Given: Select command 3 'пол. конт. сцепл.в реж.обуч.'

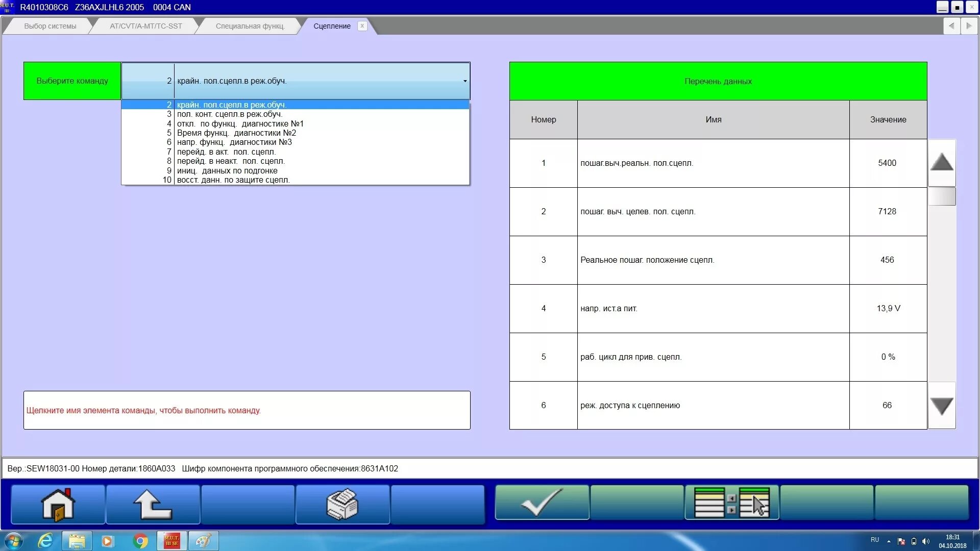Looking at the screenshot, I should pyautogui.click(x=230, y=114).
